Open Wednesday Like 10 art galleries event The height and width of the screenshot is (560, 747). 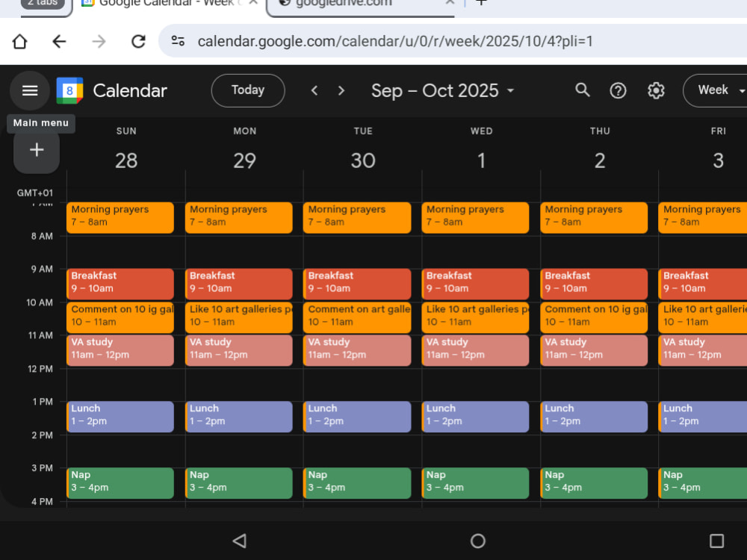[475, 317]
